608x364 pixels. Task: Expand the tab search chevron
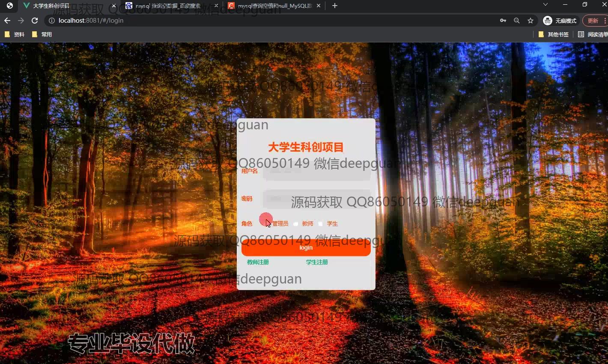click(545, 5)
